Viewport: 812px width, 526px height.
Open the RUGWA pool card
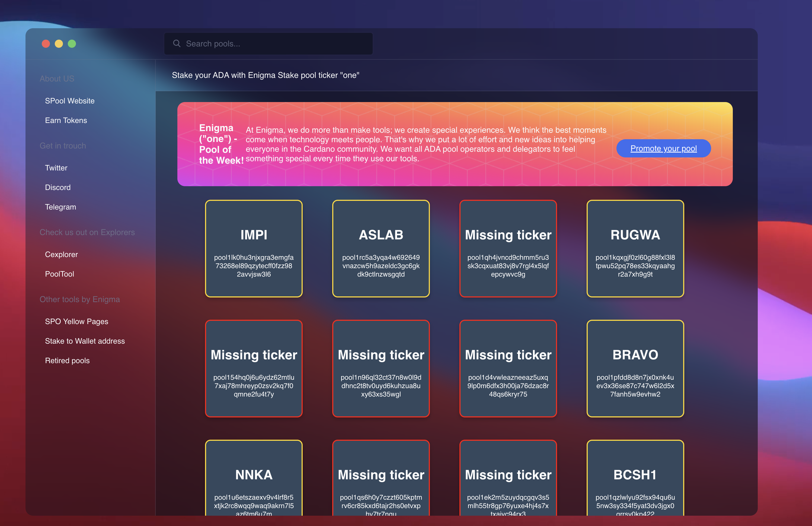635,248
